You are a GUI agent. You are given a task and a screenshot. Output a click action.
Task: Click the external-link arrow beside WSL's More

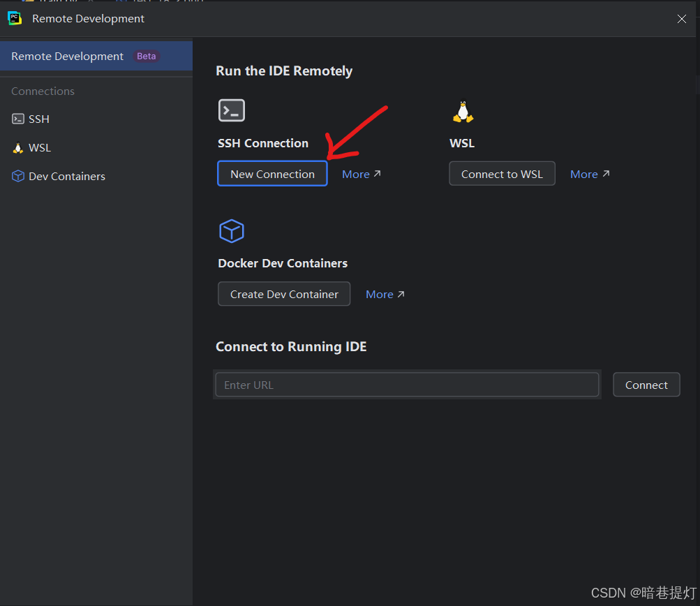(606, 173)
